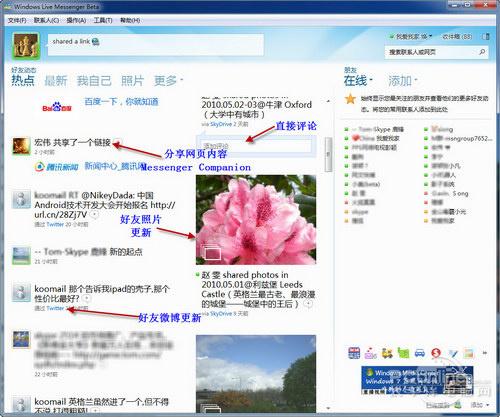Open the pink flower photo

point(256,220)
